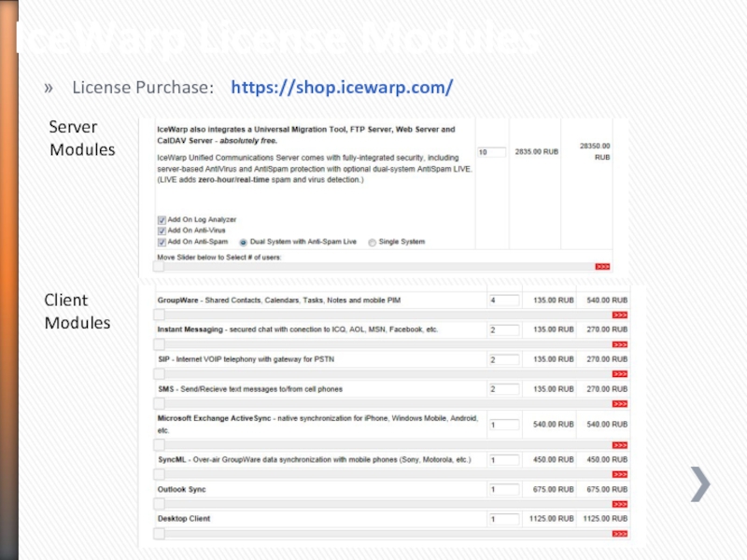The height and width of the screenshot is (560, 747).
Task: Click the GroupWare slider handle
Action: 159,315
